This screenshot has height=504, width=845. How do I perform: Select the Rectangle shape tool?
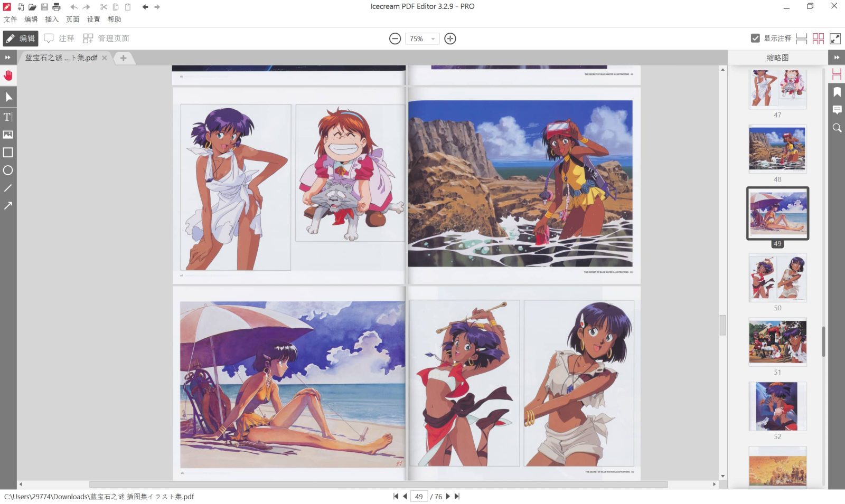click(8, 153)
